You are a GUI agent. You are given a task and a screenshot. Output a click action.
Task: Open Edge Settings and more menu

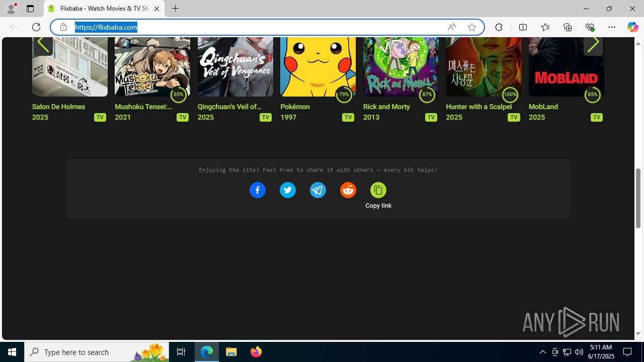point(612,27)
